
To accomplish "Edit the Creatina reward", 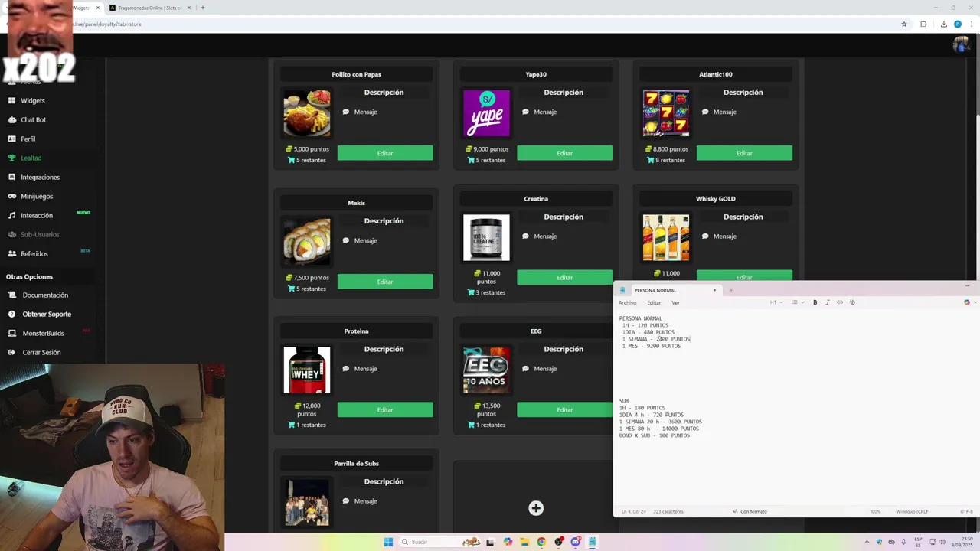I will (x=564, y=277).
